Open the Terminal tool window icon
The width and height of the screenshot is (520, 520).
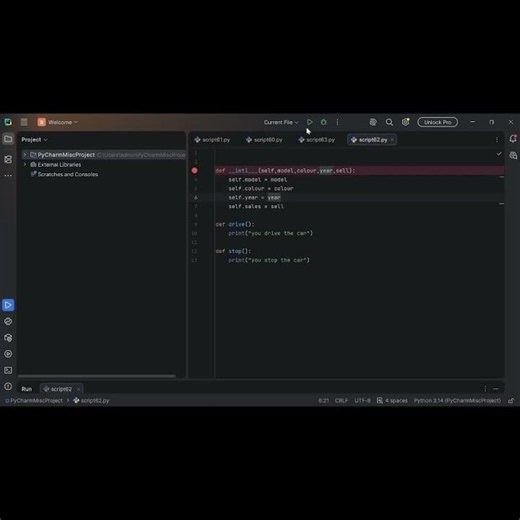point(8,370)
